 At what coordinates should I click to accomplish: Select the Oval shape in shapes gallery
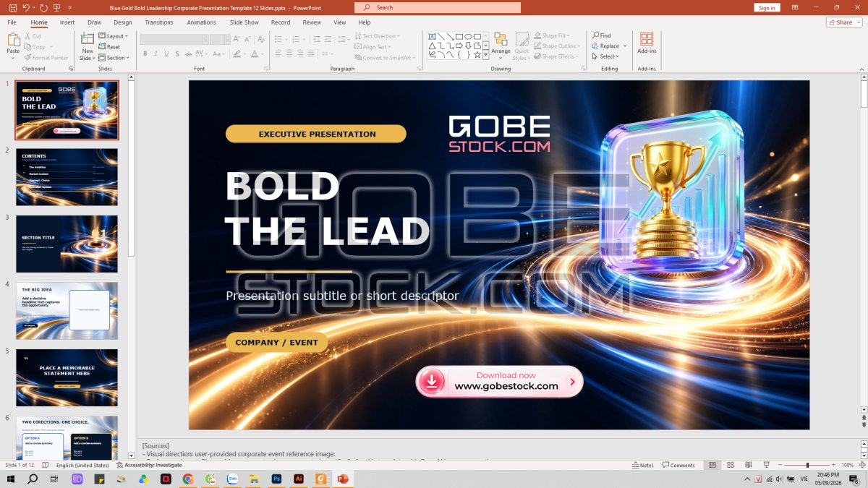pos(468,36)
